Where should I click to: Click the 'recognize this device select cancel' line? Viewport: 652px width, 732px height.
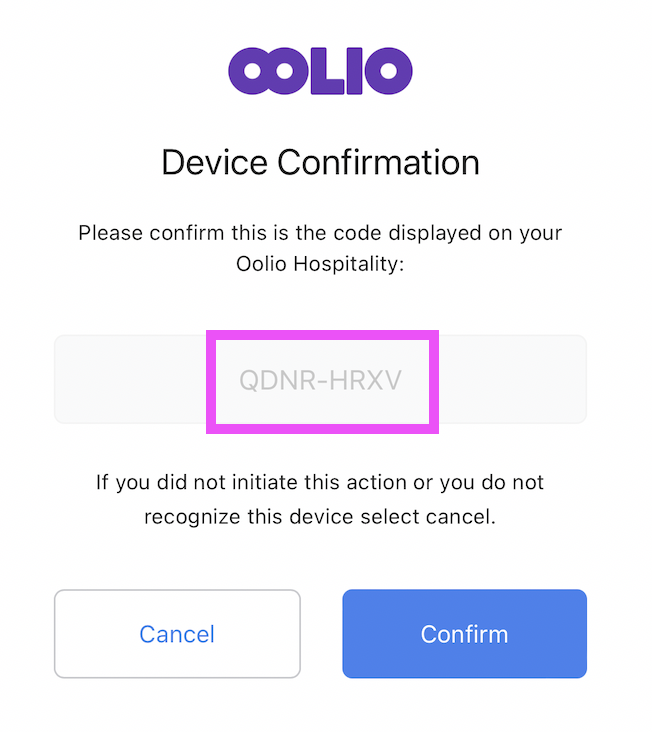(320, 517)
